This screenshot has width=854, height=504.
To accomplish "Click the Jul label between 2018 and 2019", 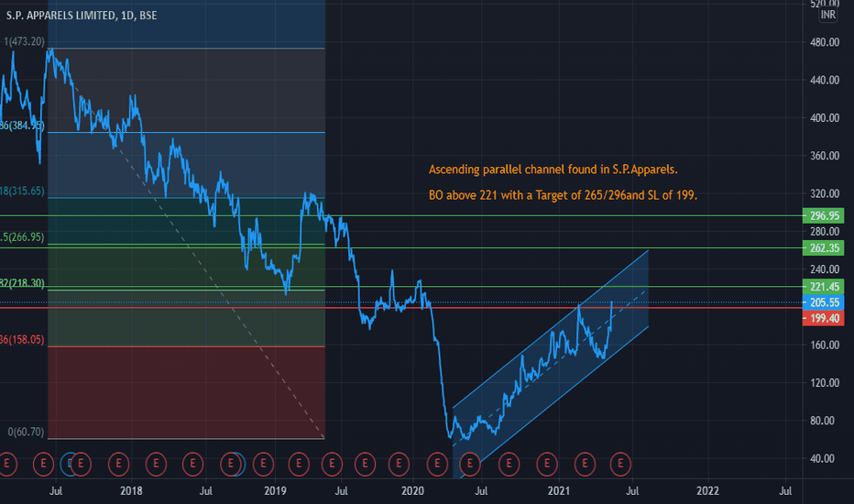I will [205, 491].
